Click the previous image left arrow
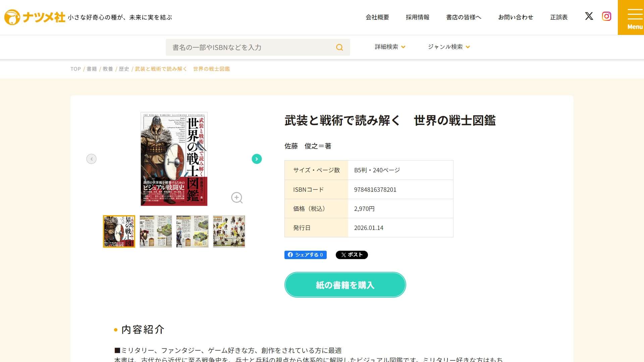This screenshot has height=362, width=644. pyautogui.click(x=91, y=159)
